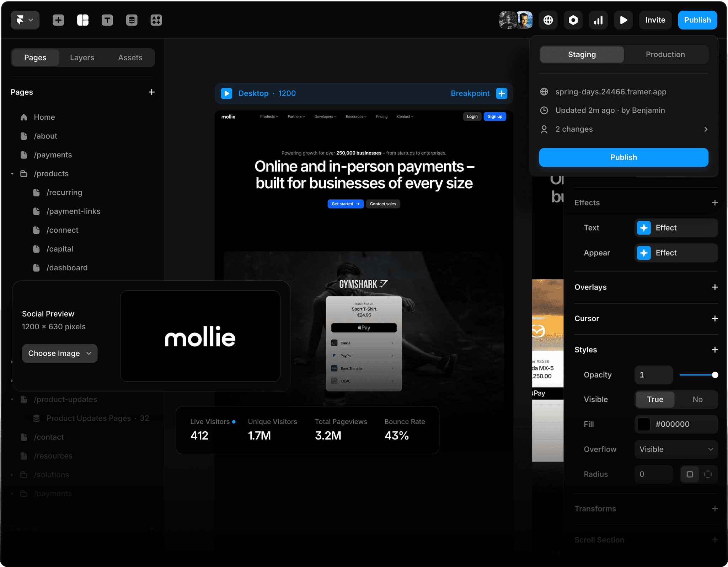Click the blue Publish button in popover
The width and height of the screenshot is (728, 567).
pos(623,157)
